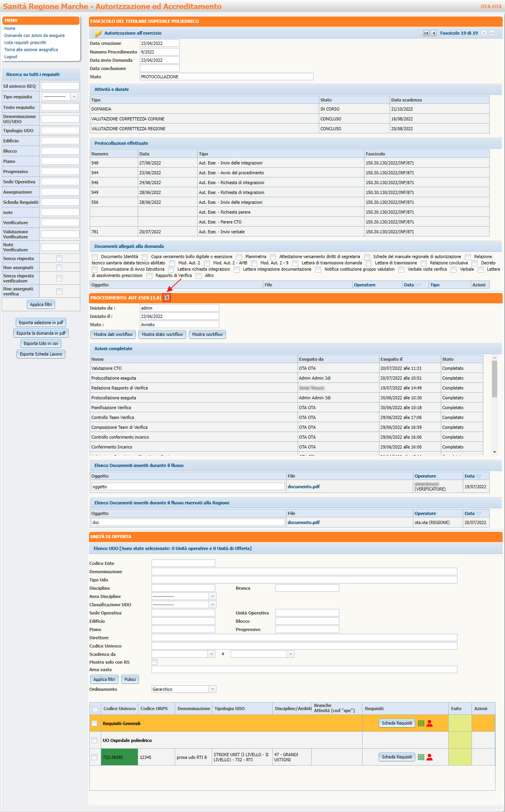Click red user icon in Requisiti Generali row

pyautogui.click(x=429, y=723)
